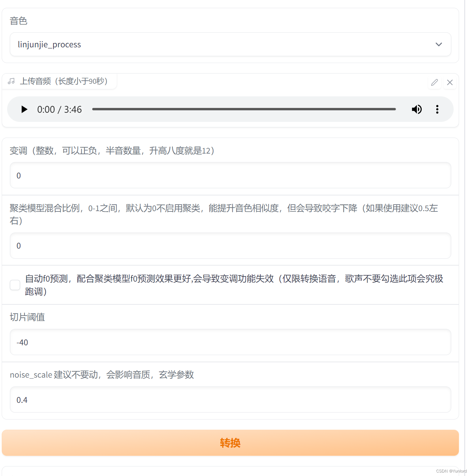This screenshot has height=476, width=472.
Task: Focus the 变调 pitch shift input
Action: (230, 175)
